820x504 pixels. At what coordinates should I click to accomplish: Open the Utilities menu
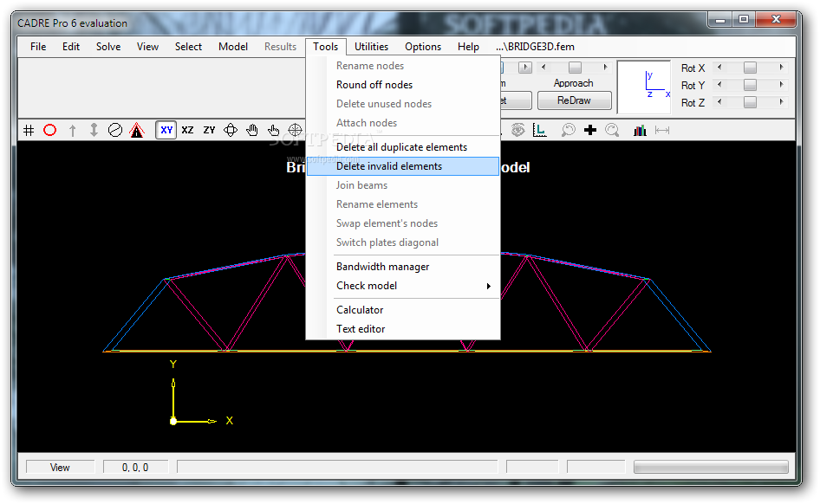tap(371, 47)
